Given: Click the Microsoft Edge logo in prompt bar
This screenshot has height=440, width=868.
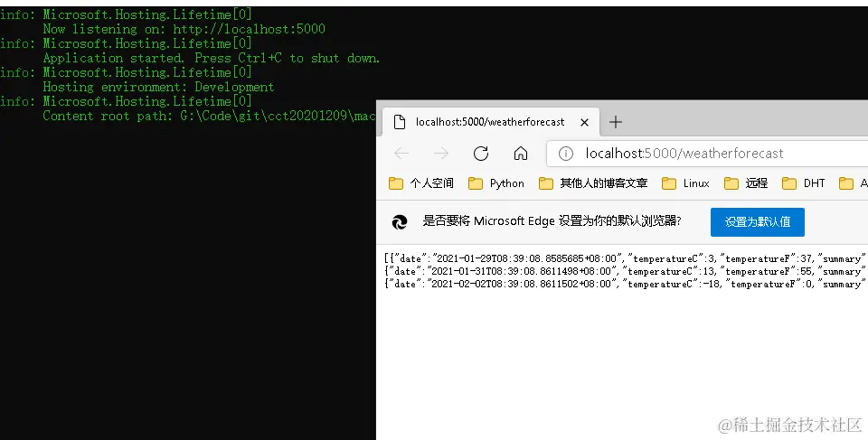Looking at the screenshot, I should 400,222.
